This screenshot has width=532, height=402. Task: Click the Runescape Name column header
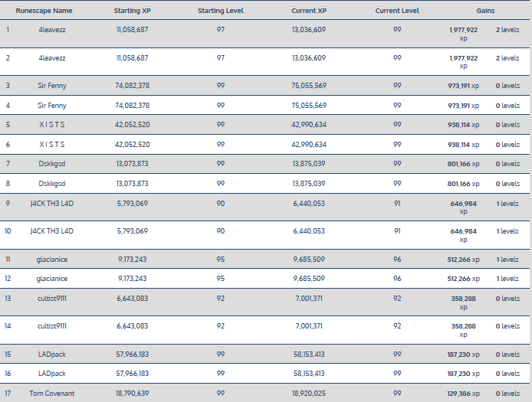point(44,11)
